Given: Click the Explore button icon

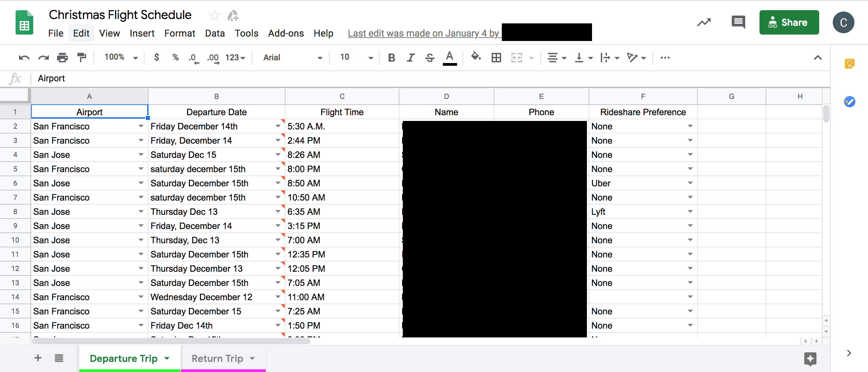Looking at the screenshot, I should pyautogui.click(x=810, y=358).
